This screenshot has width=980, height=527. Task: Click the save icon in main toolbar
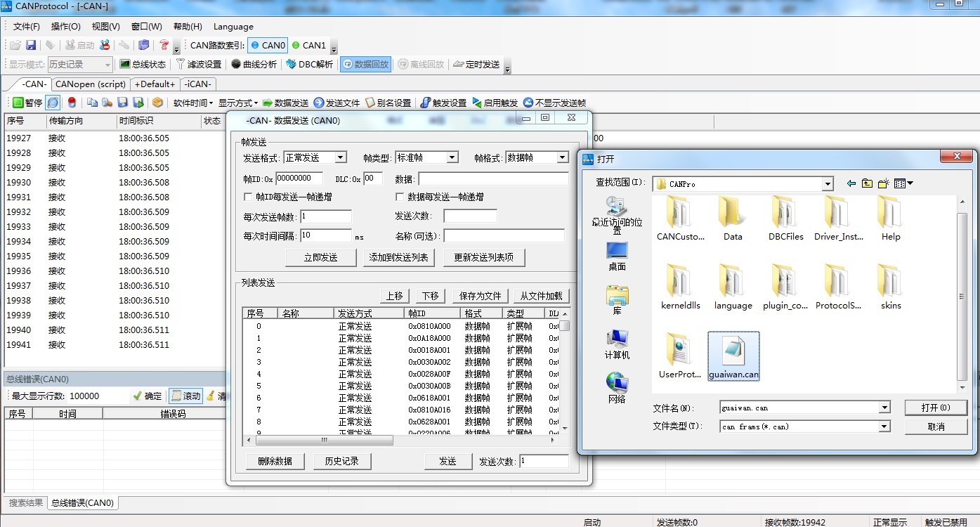coord(31,45)
